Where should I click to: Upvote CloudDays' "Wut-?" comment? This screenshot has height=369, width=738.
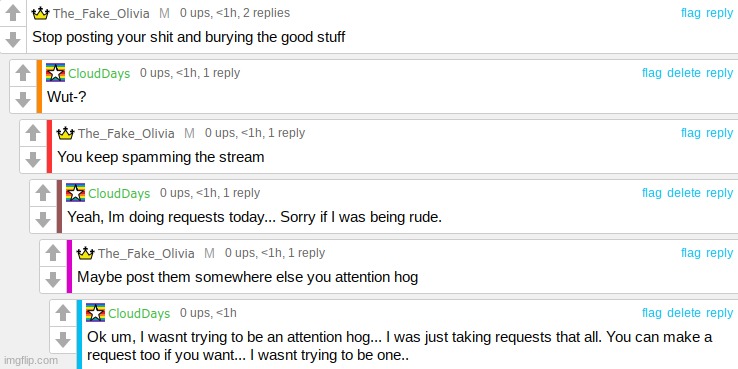pyautogui.click(x=23, y=73)
